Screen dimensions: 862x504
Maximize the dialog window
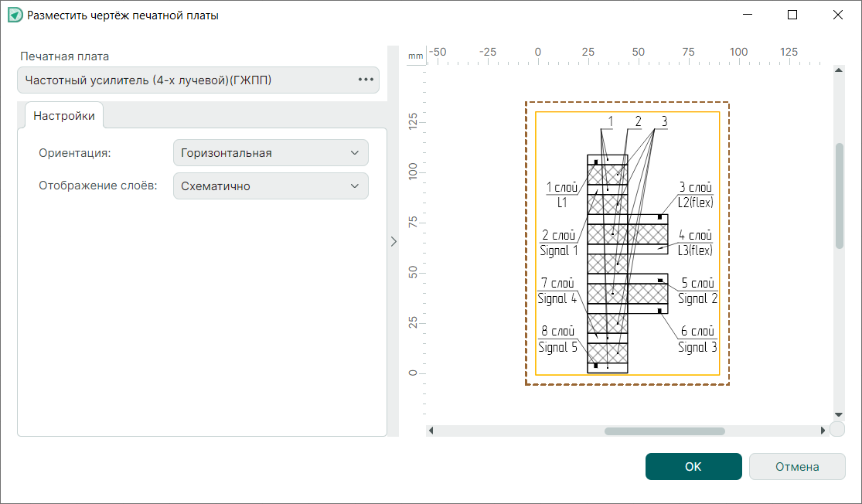pyautogui.click(x=792, y=15)
